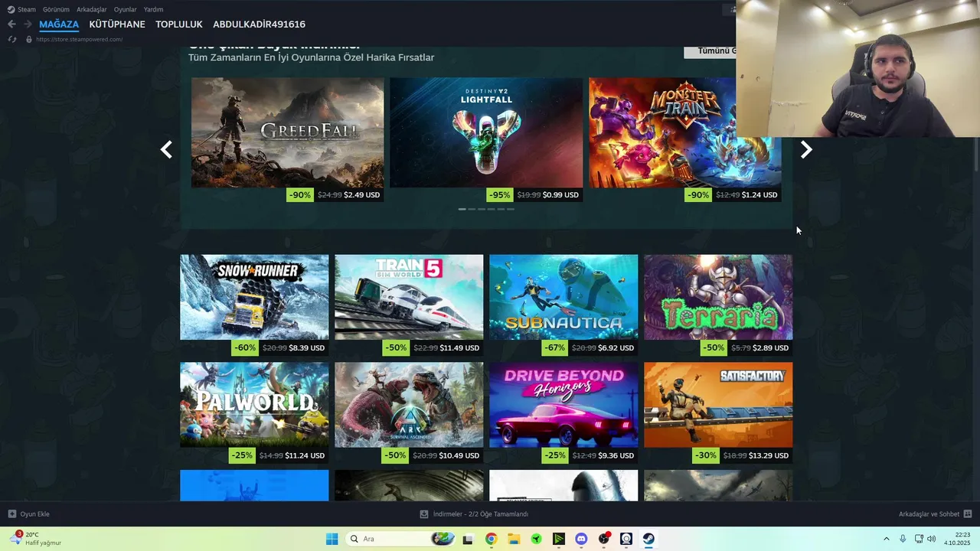Open the Subnautica game tile

pyautogui.click(x=563, y=297)
